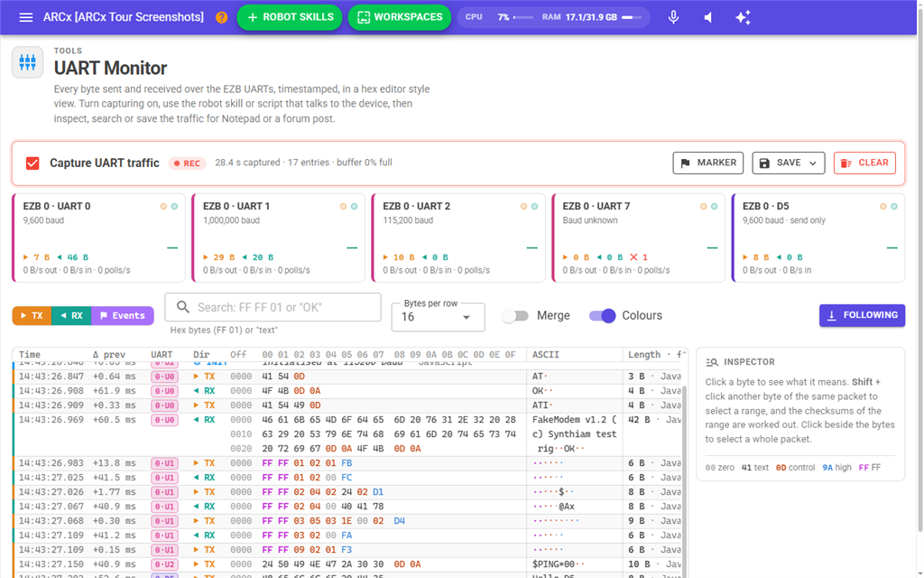This screenshot has height=578, width=924.
Task: Enable the Merge toggle switch
Action: 515,315
